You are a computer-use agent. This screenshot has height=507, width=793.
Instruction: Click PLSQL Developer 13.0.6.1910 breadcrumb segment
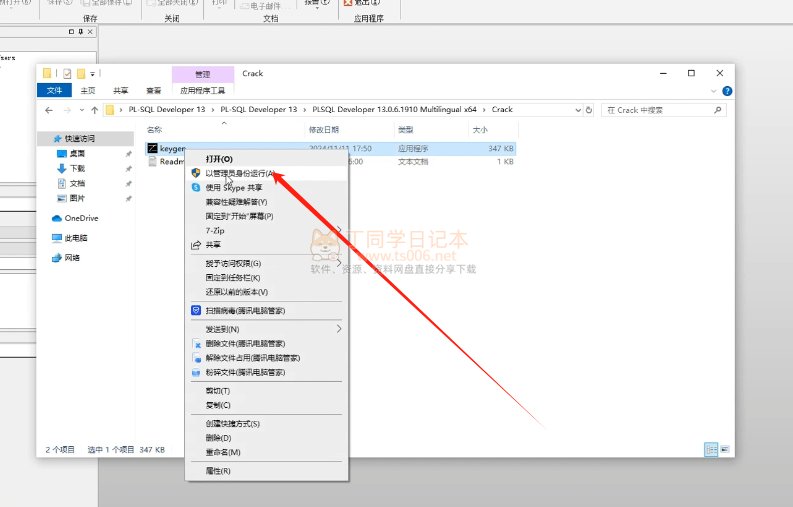tap(394, 109)
